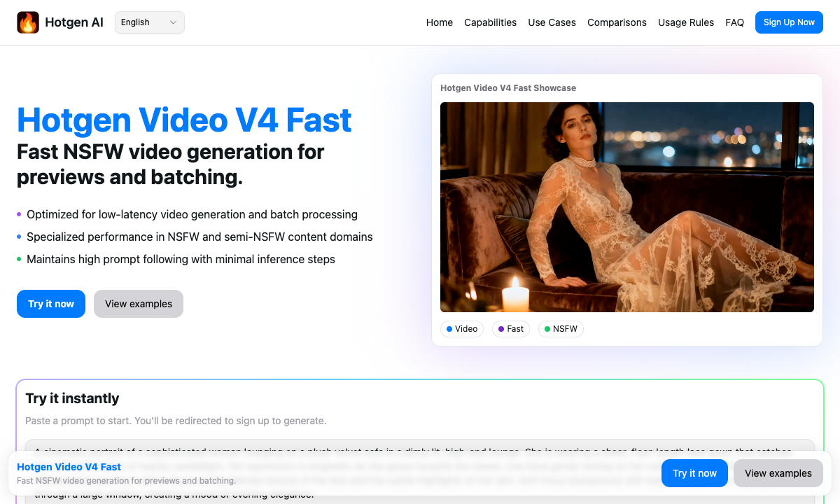Click the Hotgen Video V4 Fast link in sticky bar
This screenshot has width=840, height=504.
click(x=69, y=467)
